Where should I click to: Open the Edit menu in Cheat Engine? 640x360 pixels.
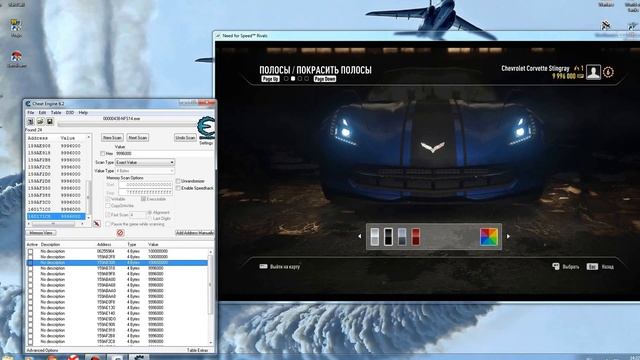[42, 112]
